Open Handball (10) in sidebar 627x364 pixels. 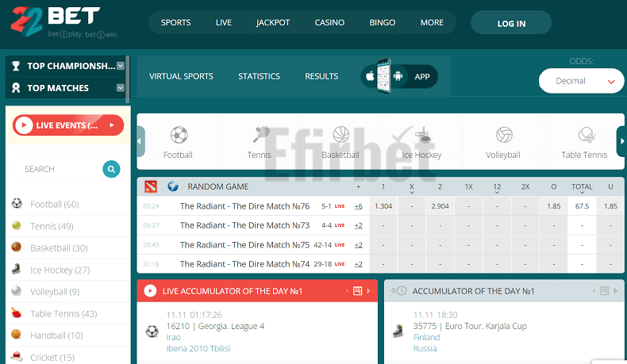pyautogui.click(x=56, y=335)
